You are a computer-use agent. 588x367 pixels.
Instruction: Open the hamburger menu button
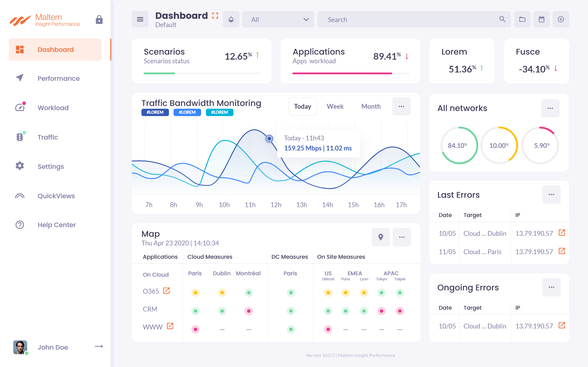point(140,19)
